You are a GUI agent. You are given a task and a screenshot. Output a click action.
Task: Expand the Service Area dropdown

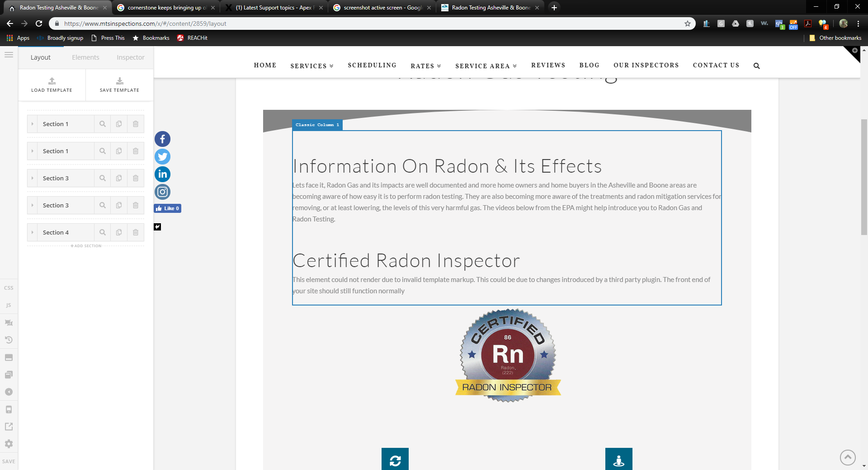(486, 66)
